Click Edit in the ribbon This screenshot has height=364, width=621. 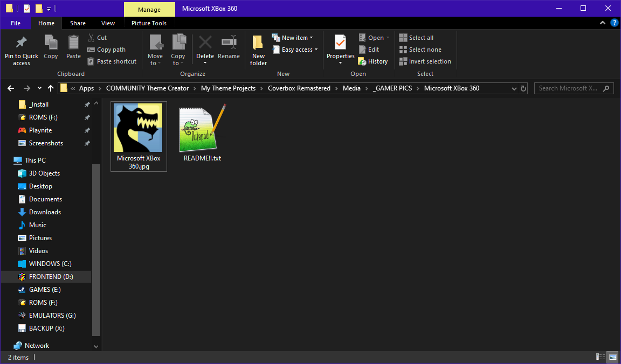pos(369,50)
